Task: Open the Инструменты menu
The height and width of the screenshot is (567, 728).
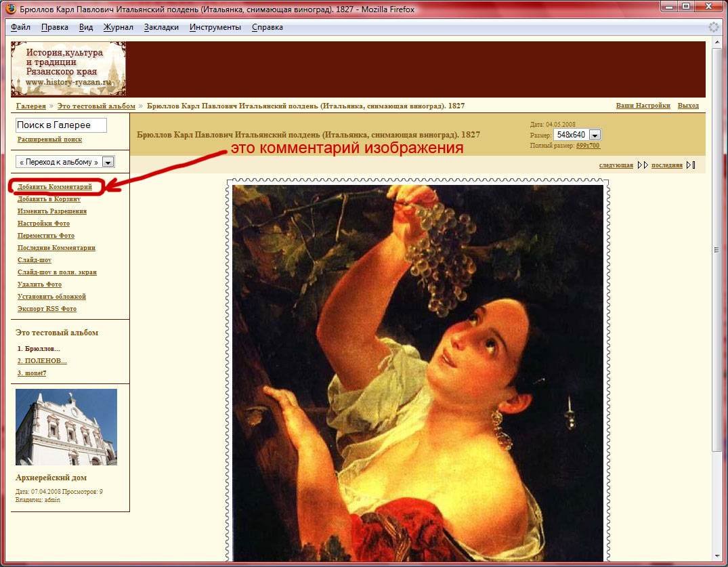Action: (x=215, y=27)
